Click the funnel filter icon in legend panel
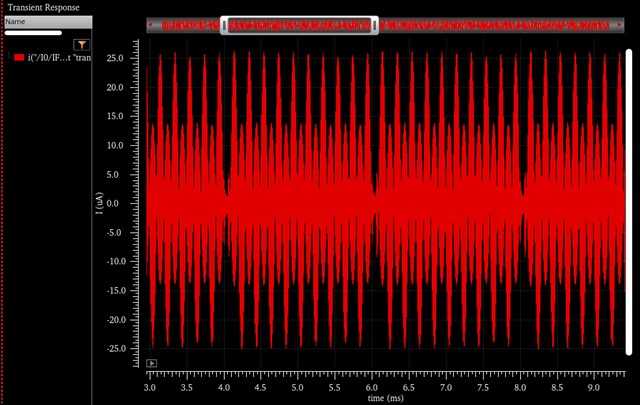Screen dimensions: 640x405 pos(82,44)
